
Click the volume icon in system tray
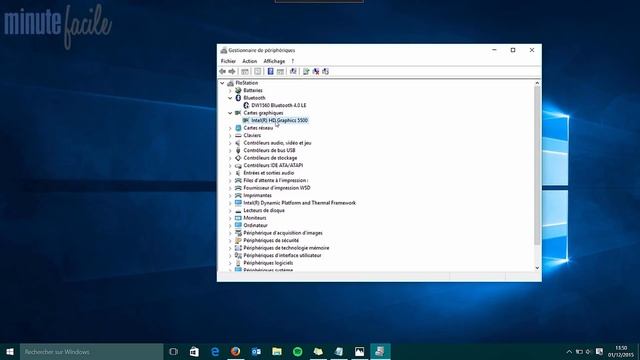tap(589, 351)
